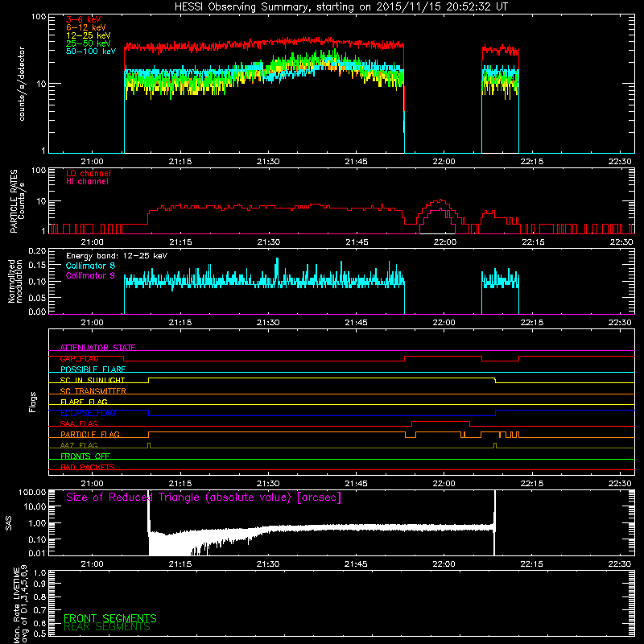The height and width of the screenshot is (644, 644).
Task: Click the 21:30 tick under the count-rate plot
Action: 268,162
